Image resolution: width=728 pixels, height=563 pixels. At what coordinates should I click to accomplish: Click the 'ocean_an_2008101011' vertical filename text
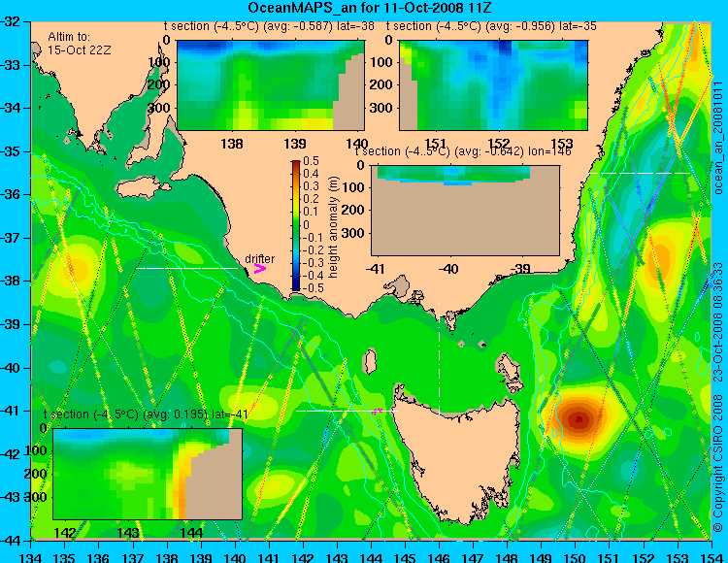[x=718, y=138]
